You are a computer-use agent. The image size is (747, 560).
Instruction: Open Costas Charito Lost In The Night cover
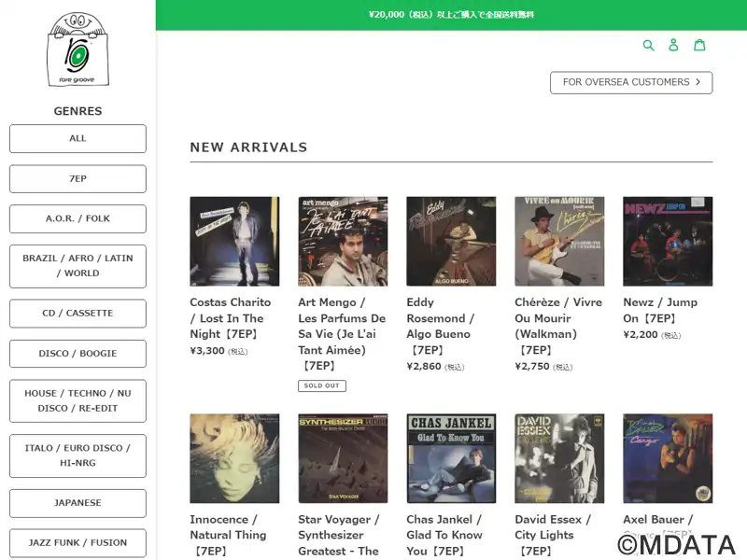click(x=234, y=242)
